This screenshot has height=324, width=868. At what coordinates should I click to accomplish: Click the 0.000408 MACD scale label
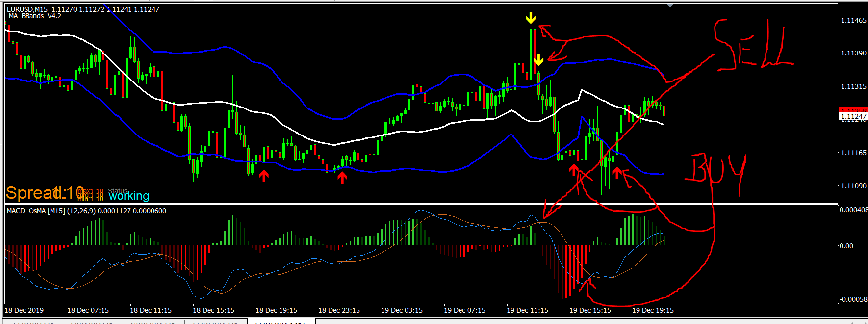854,210
